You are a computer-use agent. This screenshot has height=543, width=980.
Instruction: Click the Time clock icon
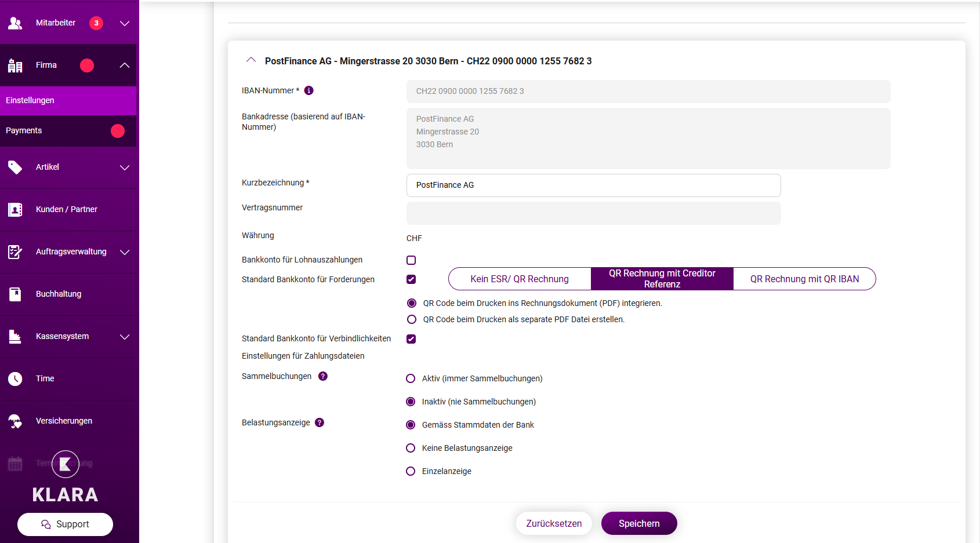pos(15,379)
